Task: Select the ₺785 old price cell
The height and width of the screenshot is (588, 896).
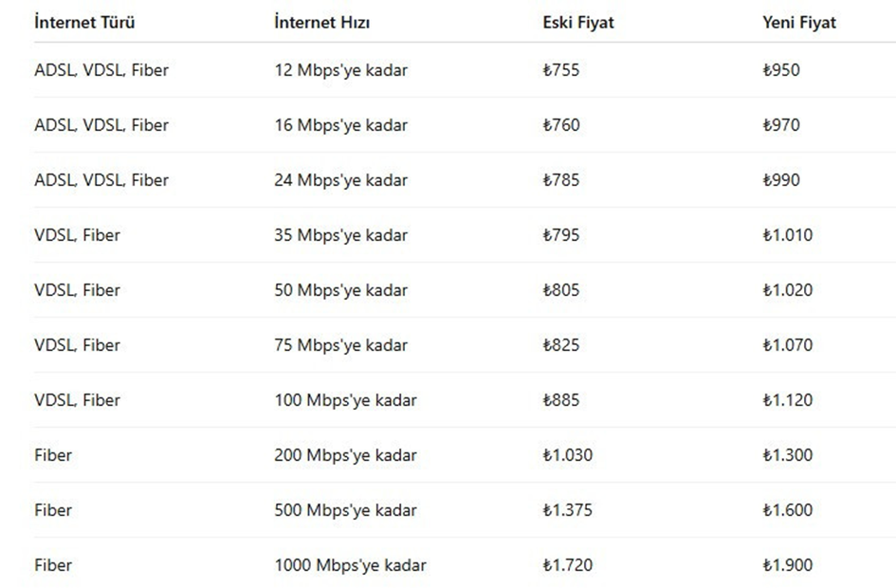Action: coord(560,180)
